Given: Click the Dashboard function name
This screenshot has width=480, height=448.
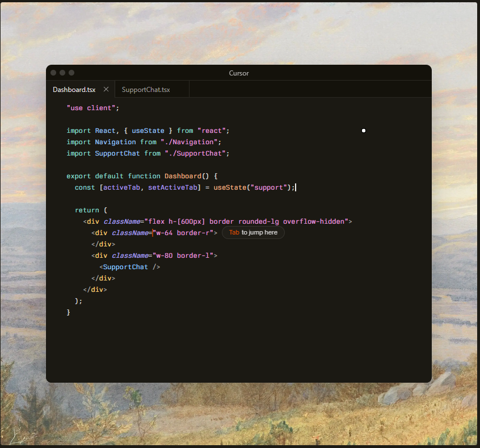Looking at the screenshot, I should [183, 176].
